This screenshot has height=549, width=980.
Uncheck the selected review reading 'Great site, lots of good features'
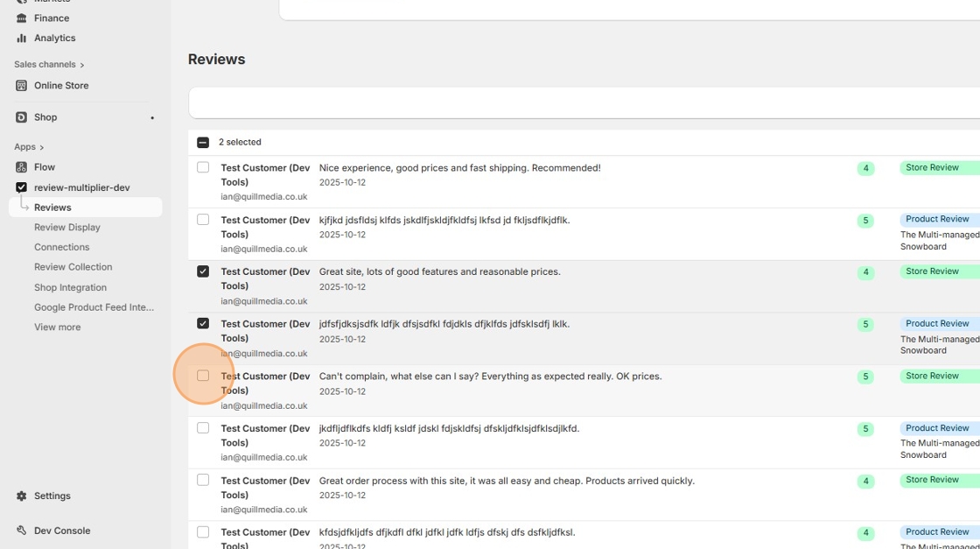(202, 271)
